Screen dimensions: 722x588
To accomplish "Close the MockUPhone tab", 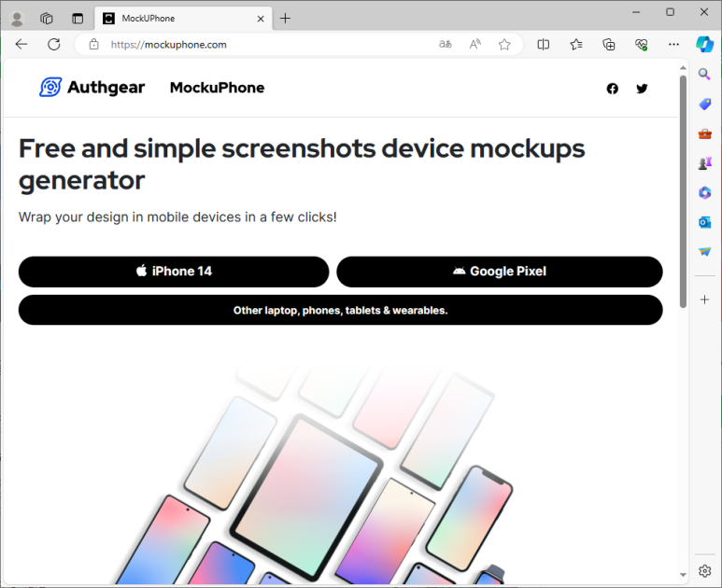I will coord(261,19).
